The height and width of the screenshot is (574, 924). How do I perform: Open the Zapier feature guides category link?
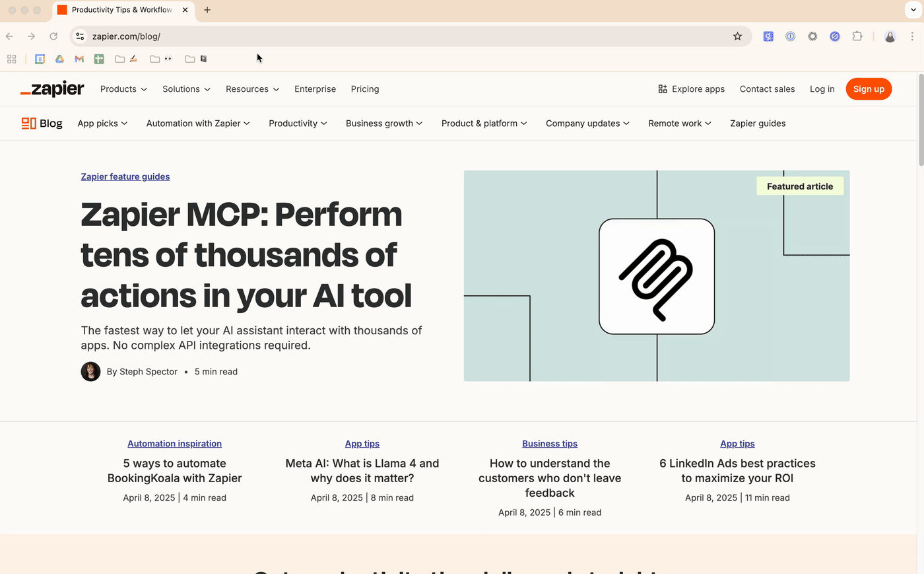[125, 176]
